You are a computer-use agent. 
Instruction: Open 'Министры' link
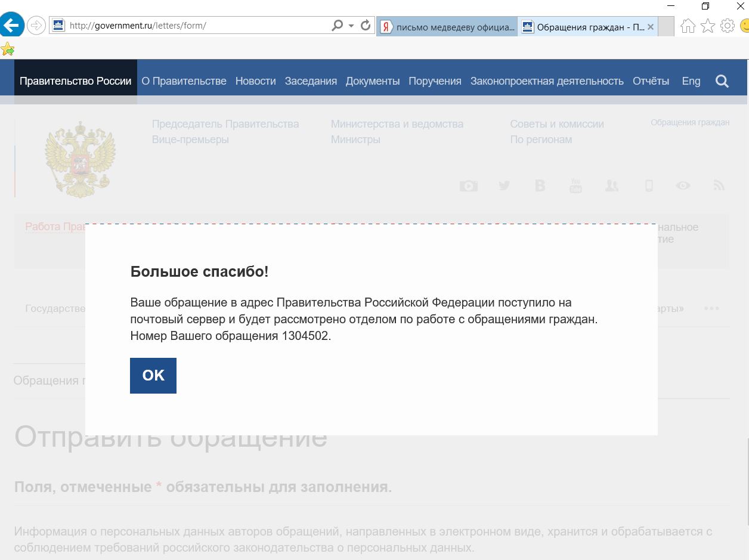(x=355, y=140)
